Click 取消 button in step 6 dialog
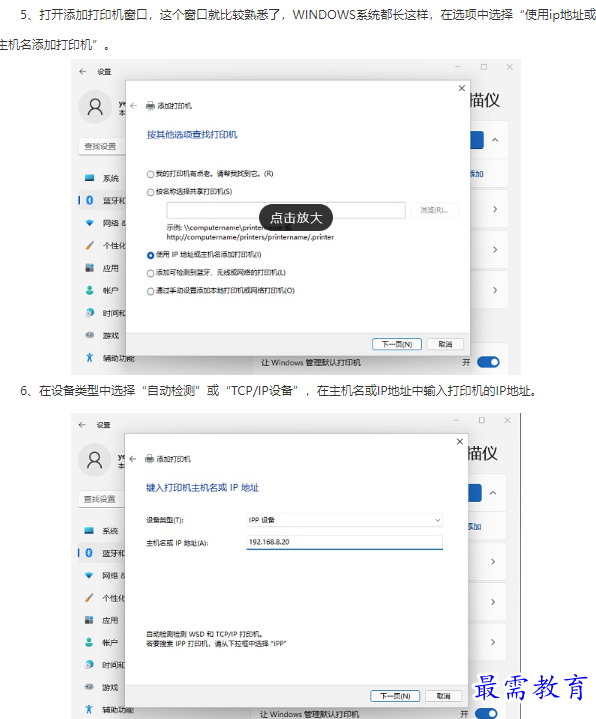This screenshot has width=596, height=719. point(443,696)
